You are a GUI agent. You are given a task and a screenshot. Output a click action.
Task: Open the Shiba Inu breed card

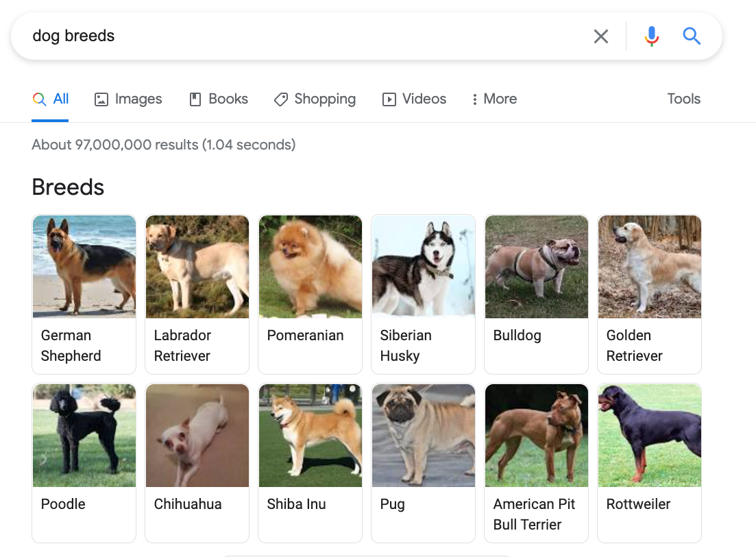(x=310, y=463)
